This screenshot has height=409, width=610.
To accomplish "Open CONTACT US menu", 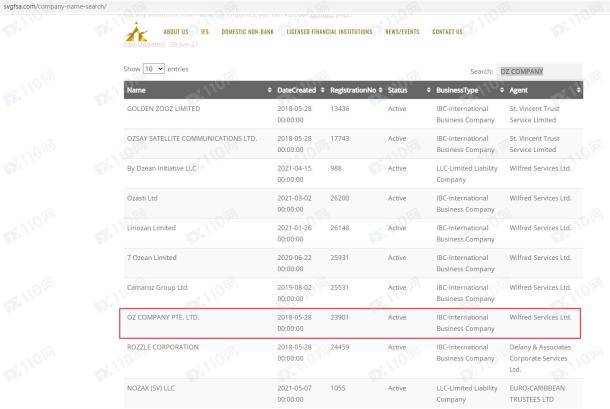I will tap(447, 32).
